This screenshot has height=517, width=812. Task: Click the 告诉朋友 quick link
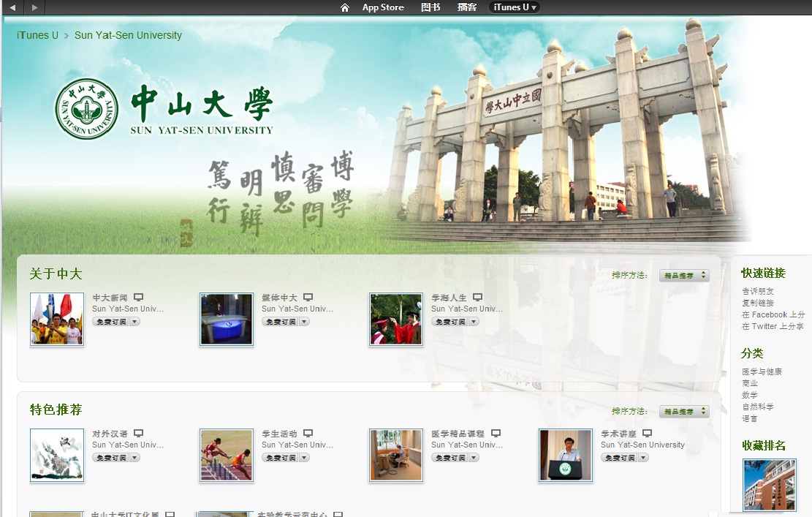coord(758,291)
